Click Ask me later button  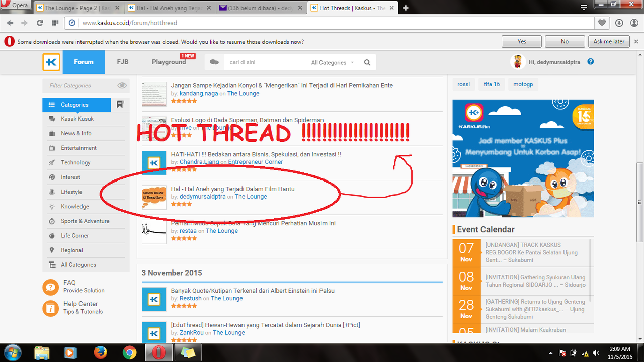point(609,41)
